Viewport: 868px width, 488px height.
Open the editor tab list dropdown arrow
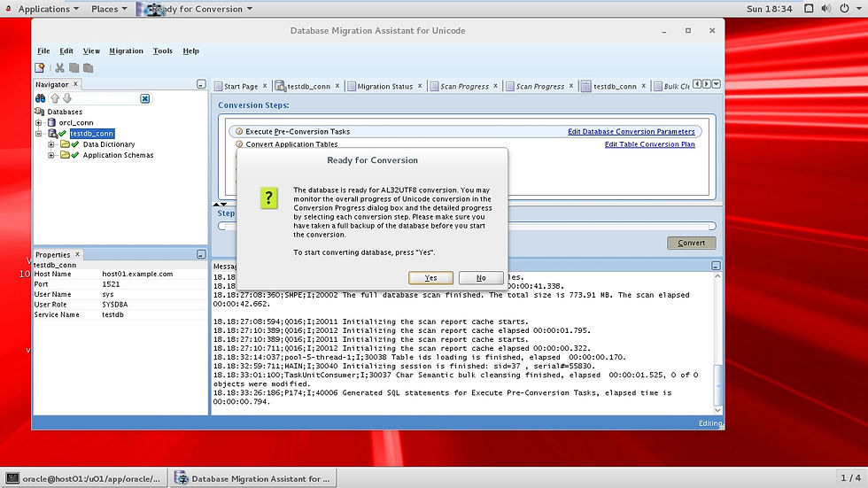(x=717, y=84)
